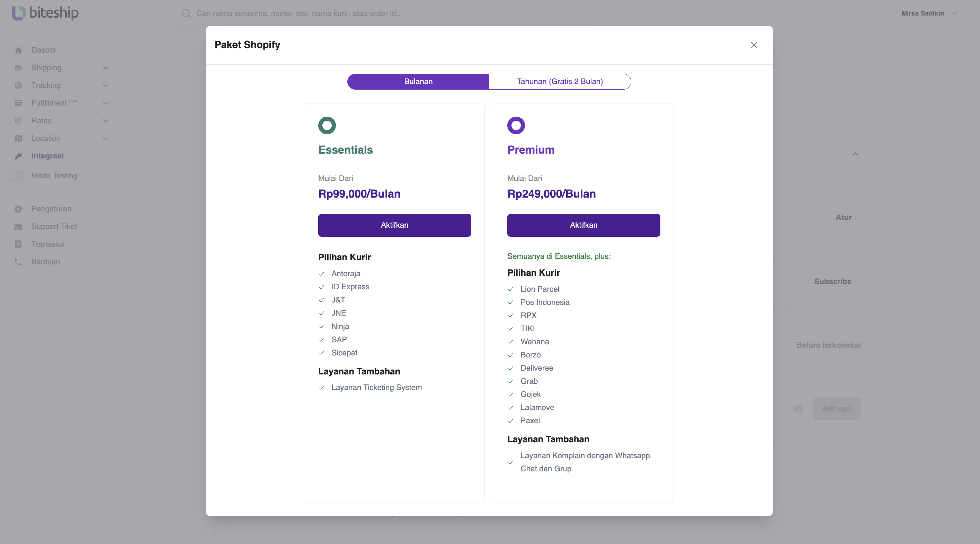Click the Layanan Ticketing System entry

tap(377, 387)
